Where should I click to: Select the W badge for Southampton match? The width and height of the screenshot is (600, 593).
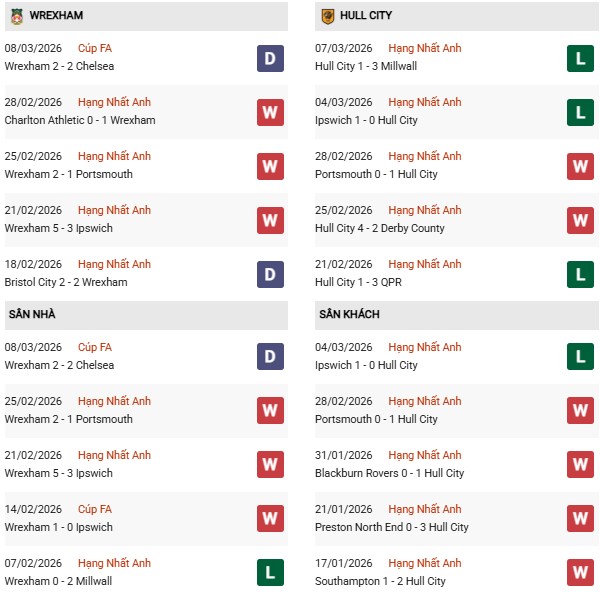click(580, 573)
